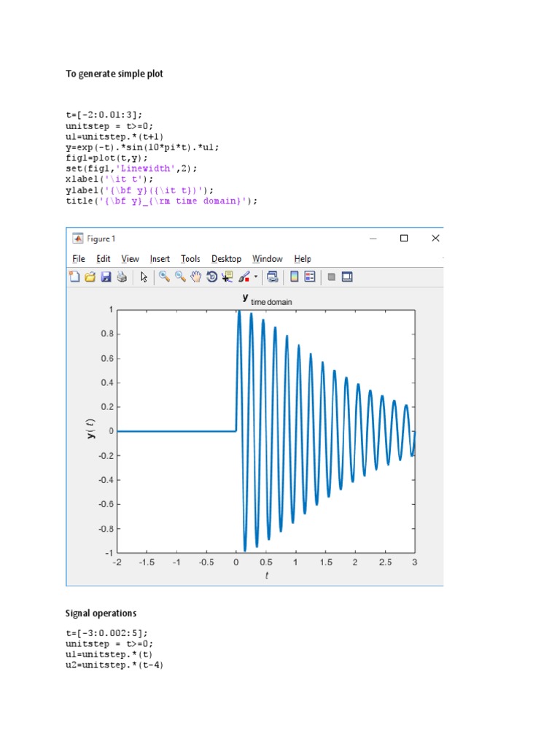Save the figure with the floppy icon
Screen dimensions: 560x747
coord(106,276)
